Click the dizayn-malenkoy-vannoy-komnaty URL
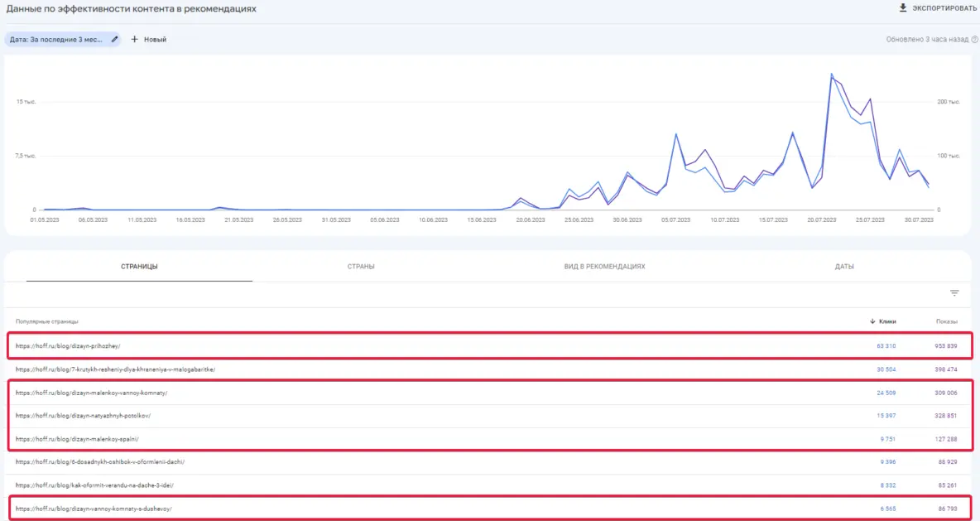 coord(91,393)
